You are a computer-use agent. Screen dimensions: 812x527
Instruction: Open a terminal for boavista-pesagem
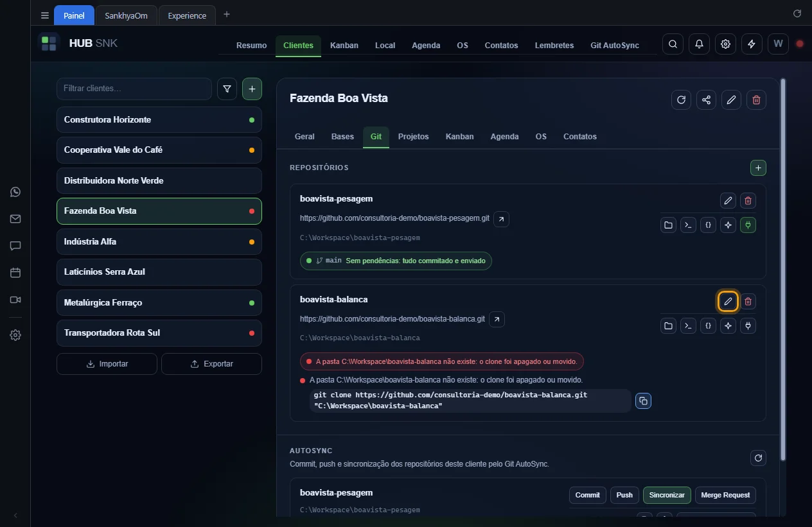pos(688,225)
